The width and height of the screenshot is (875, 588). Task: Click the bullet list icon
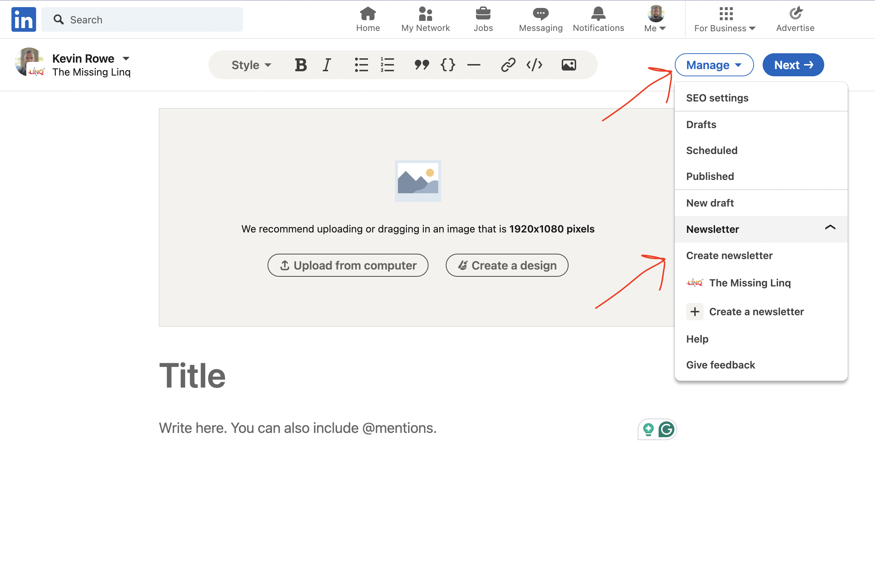[361, 64]
